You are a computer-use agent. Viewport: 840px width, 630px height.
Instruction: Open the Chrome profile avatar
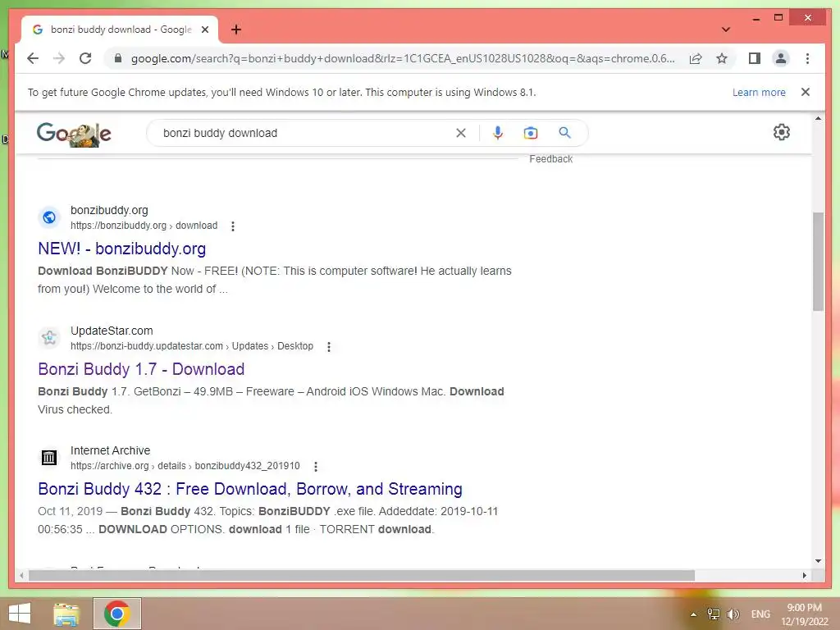click(x=781, y=58)
